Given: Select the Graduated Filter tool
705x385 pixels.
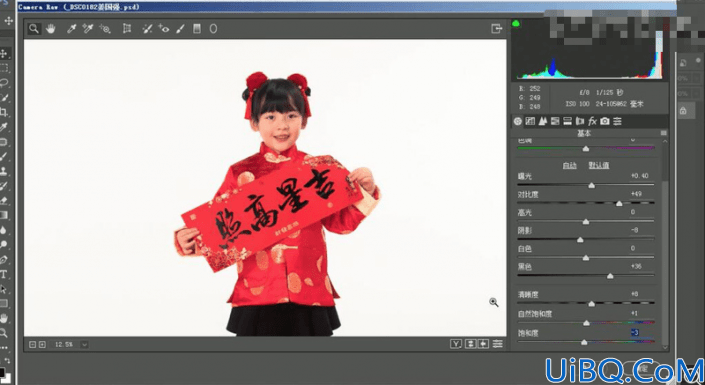Looking at the screenshot, I should point(196,29).
